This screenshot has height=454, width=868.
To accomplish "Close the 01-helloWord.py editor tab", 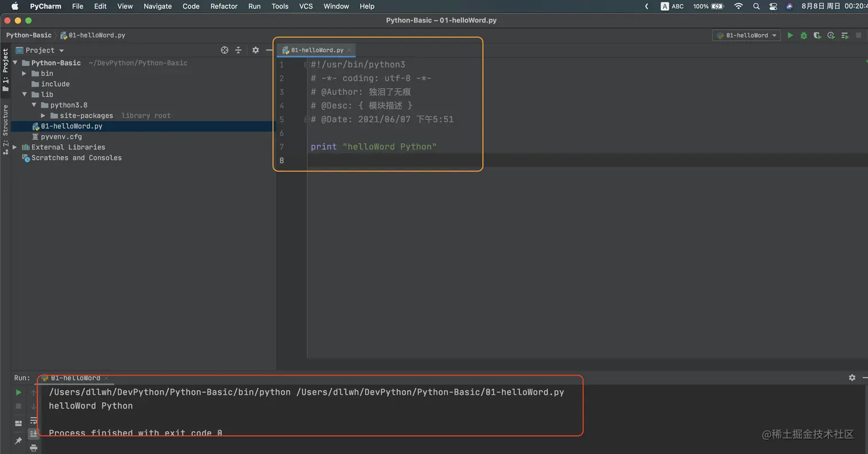I will [x=349, y=50].
